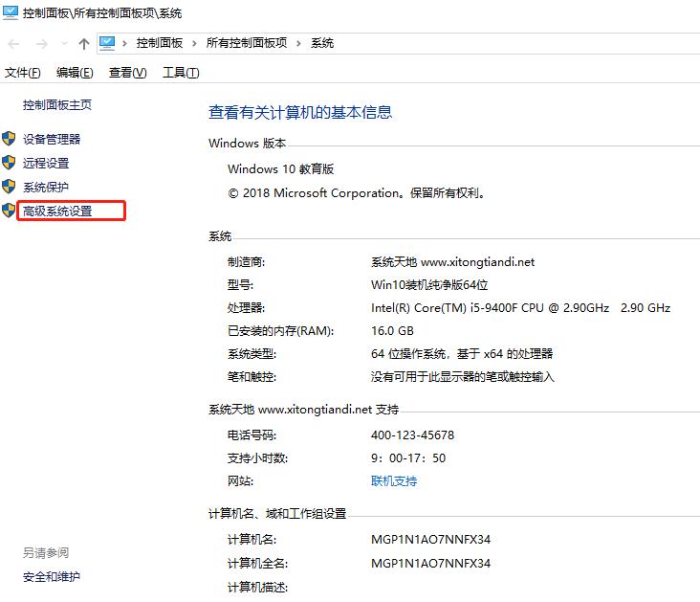
Task: Click processor value Intel(R) Core(TM) i5-9400F
Action: click(520, 308)
